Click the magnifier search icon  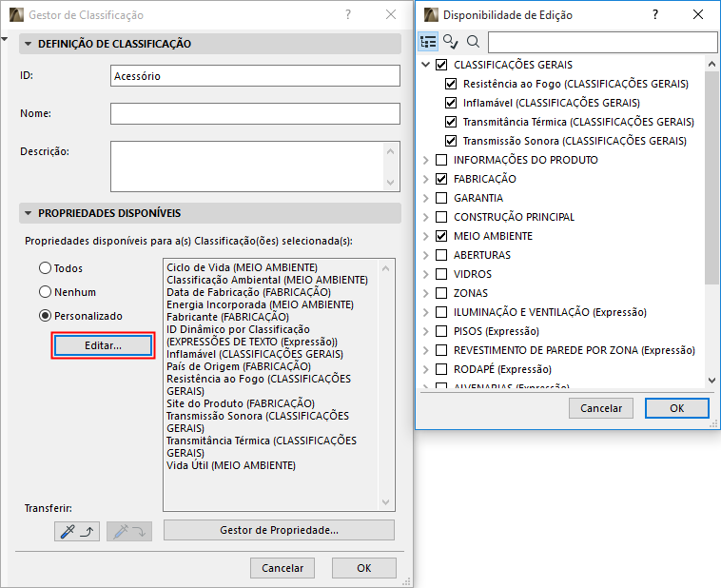tap(473, 42)
